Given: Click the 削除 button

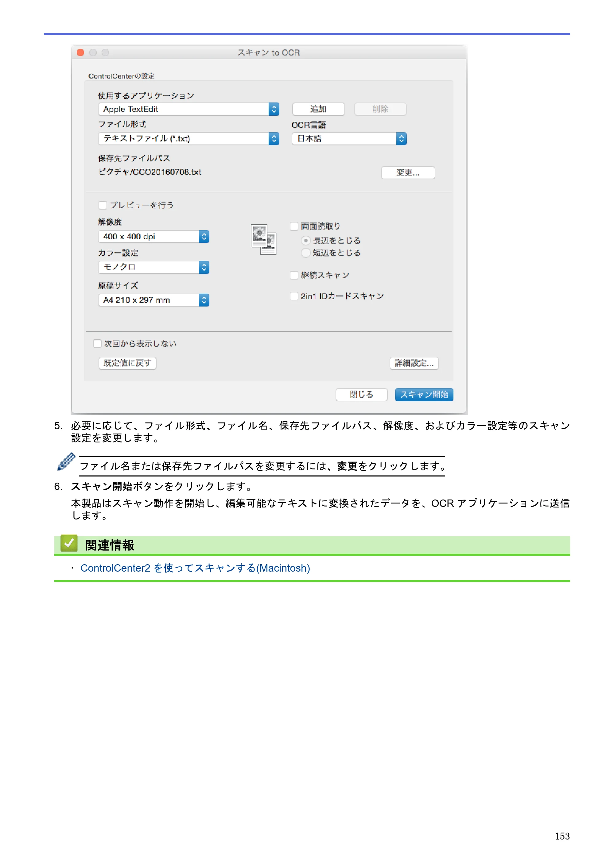Looking at the screenshot, I should pyautogui.click(x=380, y=109).
